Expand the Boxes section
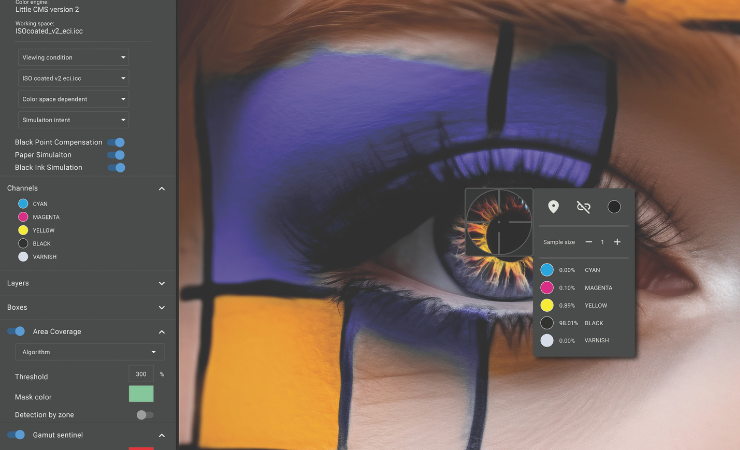 161,308
